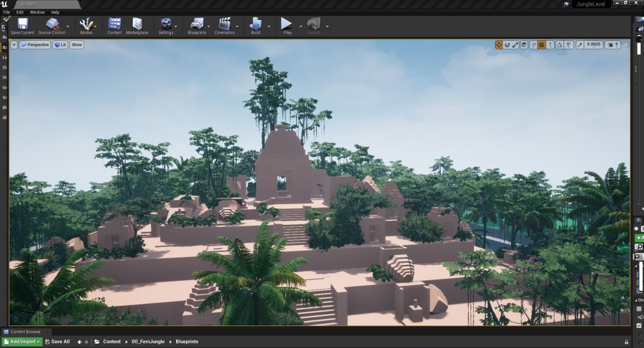The image size is (644, 348).
Task: Open the Blueprints toolbar icon
Action: 197,26
